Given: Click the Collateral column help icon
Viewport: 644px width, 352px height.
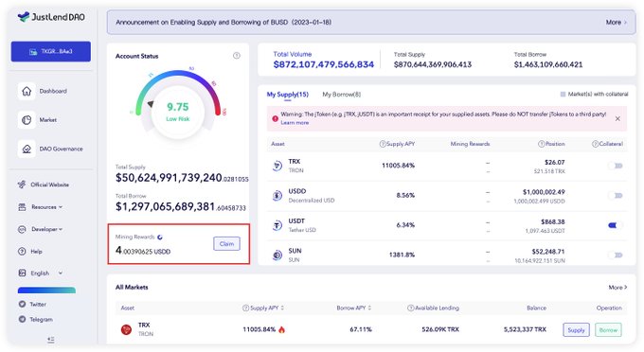Looking at the screenshot, I should [x=595, y=144].
